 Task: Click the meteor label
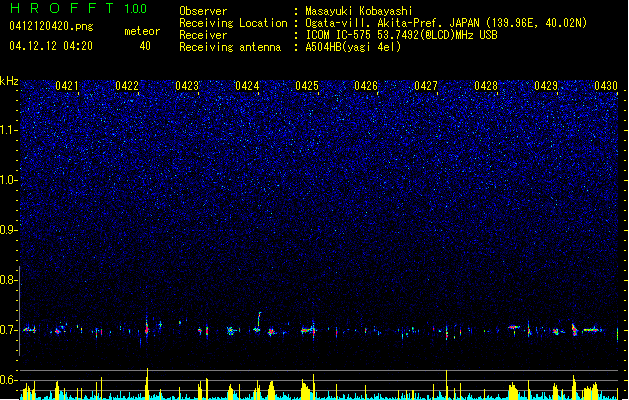point(142,31)
